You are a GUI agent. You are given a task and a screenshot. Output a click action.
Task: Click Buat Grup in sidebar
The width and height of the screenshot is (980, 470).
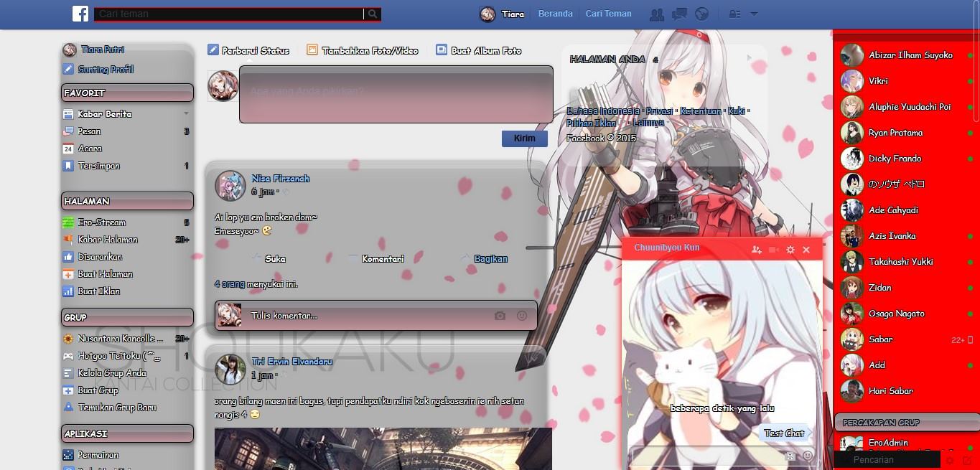tap(98, 390)
